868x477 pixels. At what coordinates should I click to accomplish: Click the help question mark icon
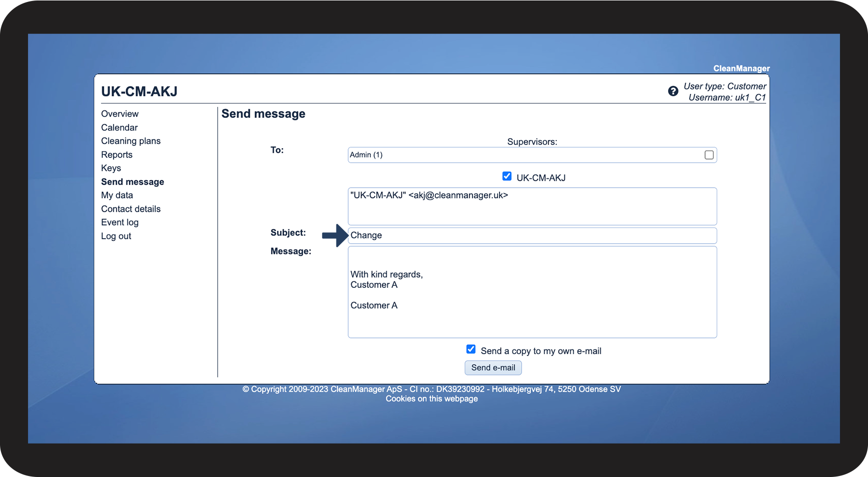pos(673,91)
